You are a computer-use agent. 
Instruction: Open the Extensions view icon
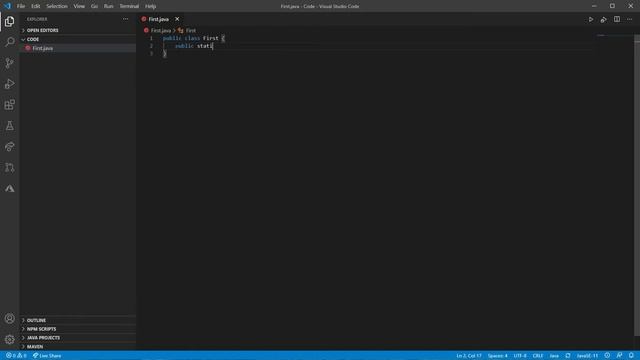(x=9, y=104)
